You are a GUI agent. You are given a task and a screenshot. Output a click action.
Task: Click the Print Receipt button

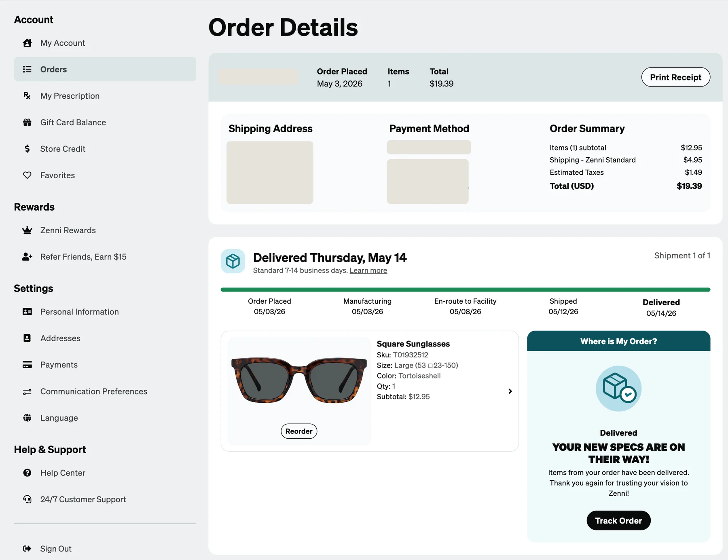pyautogui.click(x=675, y=77)
